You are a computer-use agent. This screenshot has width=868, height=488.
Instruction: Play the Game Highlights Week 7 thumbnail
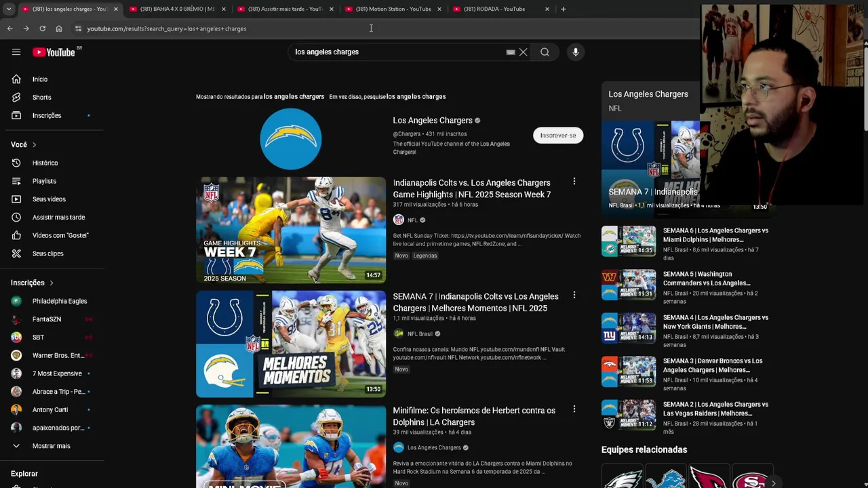291,230
